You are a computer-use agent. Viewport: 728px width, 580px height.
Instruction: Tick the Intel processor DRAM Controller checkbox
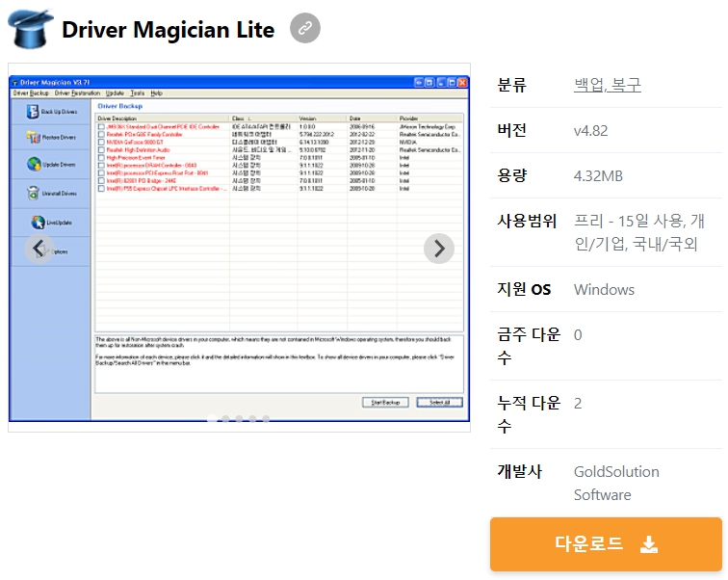[x=101, y=166]
